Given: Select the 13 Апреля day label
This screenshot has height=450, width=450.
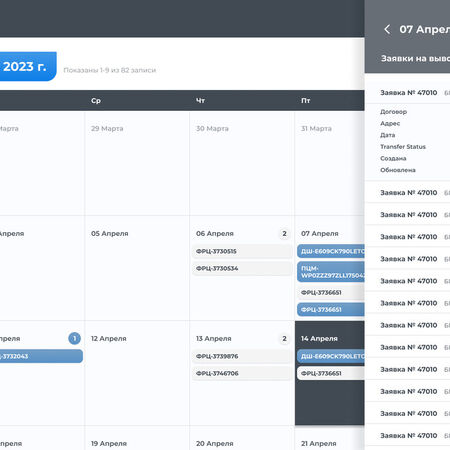Looking at the screenshot, I should click(x=214, y=338).
